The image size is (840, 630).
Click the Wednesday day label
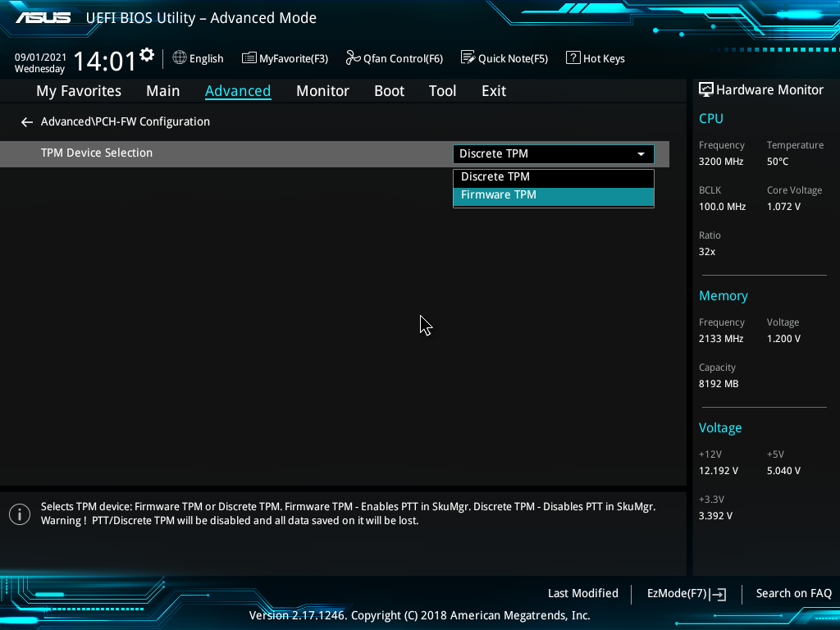click(39, 69)
